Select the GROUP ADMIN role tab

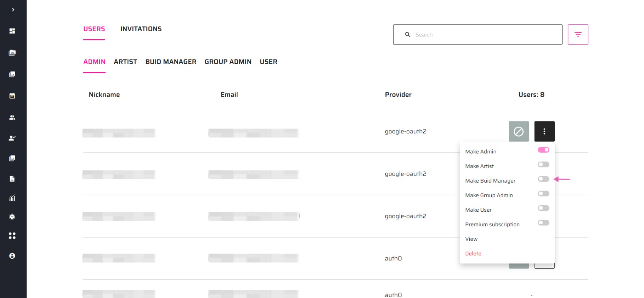click(x=228, y=62)
